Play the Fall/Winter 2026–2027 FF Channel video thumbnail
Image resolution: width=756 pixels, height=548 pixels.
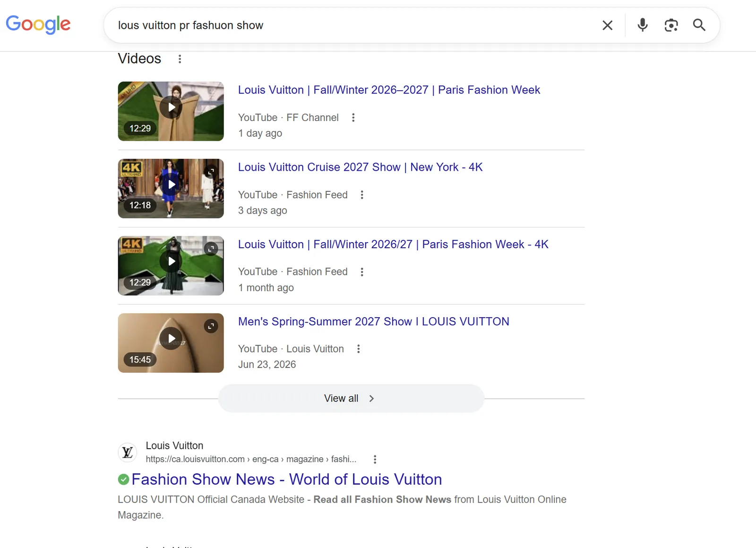171,111
